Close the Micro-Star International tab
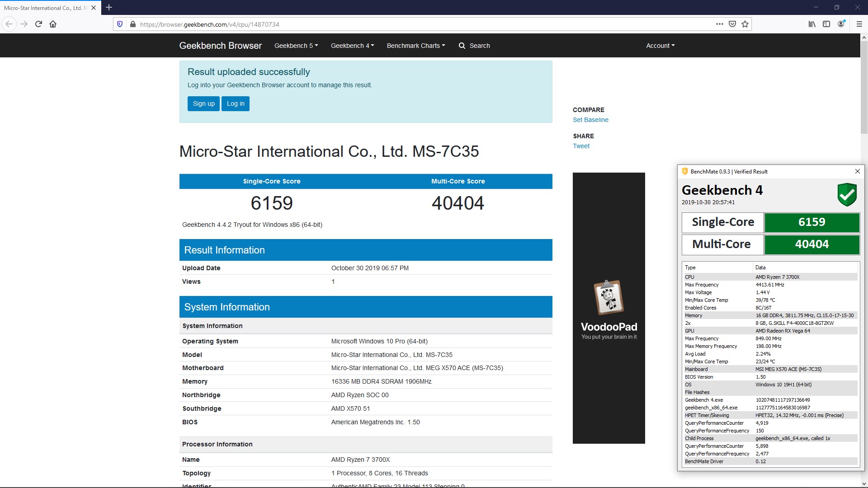 (94, 8)
